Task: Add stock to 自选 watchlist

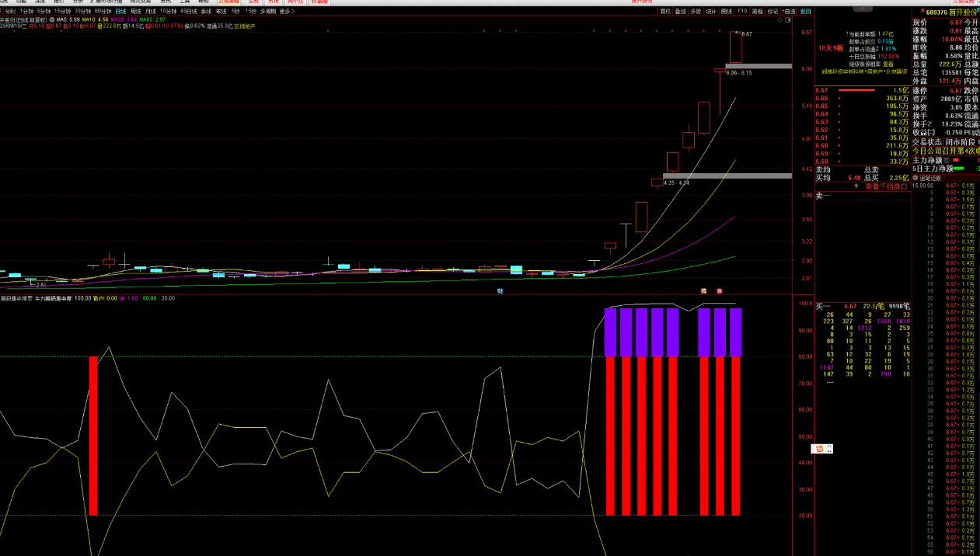Action: click(x=789, y=12)
